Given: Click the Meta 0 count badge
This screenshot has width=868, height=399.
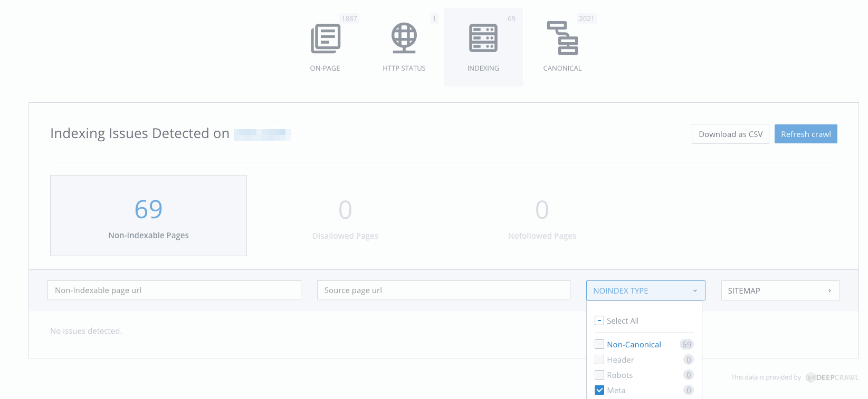Looking at the screenshot, I should [689, 390].
